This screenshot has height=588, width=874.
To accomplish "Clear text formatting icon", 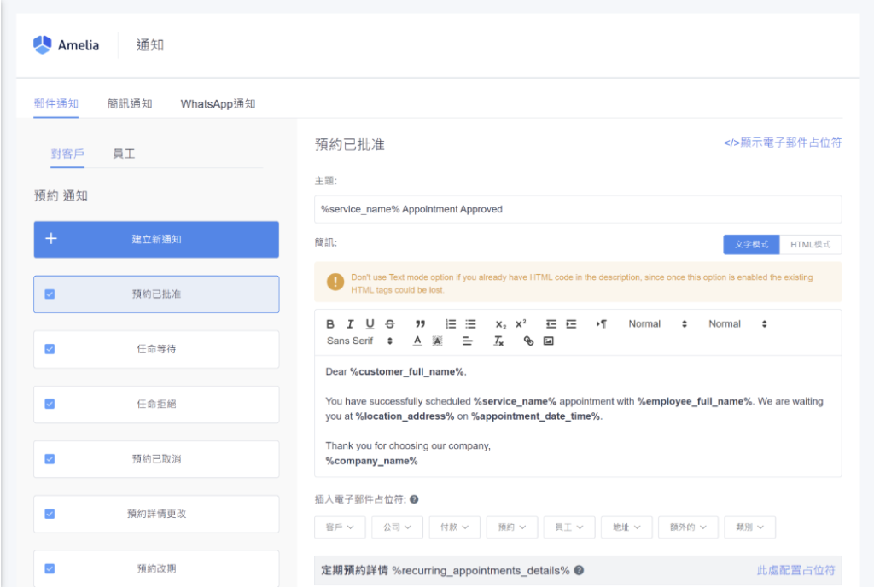I will coord(498,341).
